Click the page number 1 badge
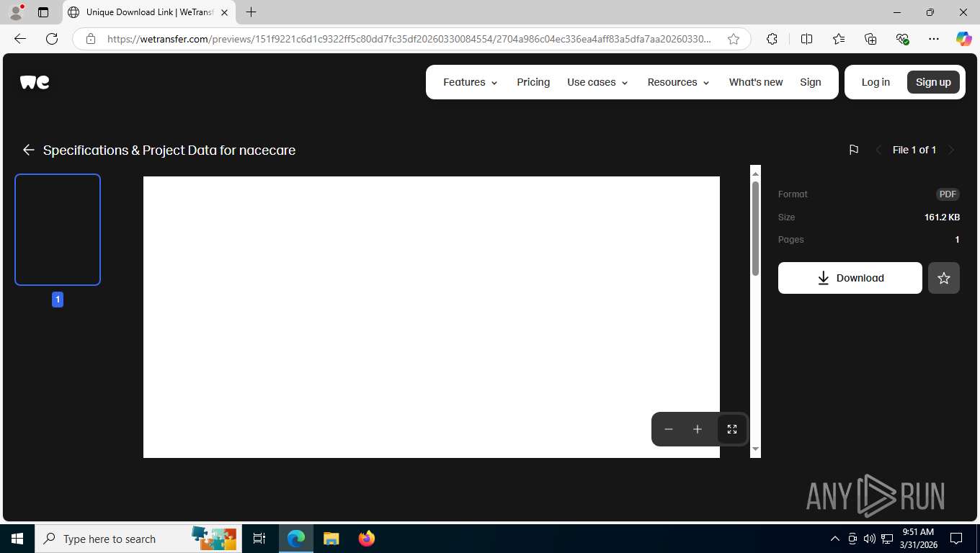980x553 pixels. coord(58,300)
